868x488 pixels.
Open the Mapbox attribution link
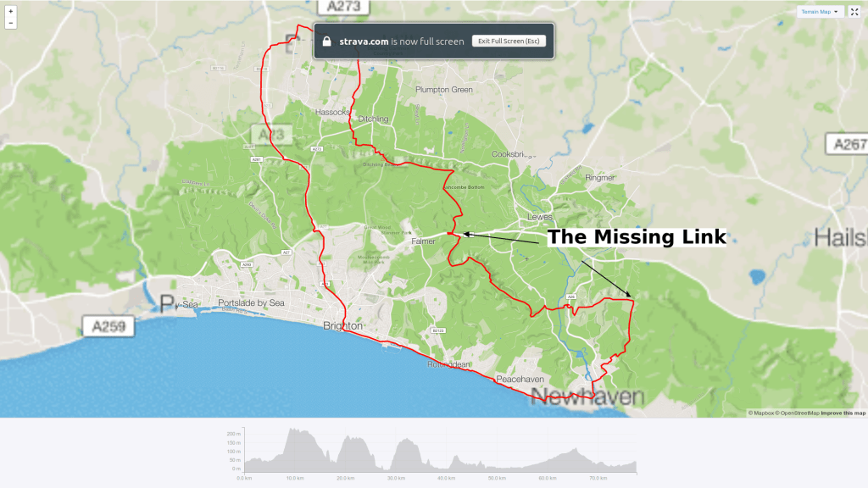[x=763, y=413]
